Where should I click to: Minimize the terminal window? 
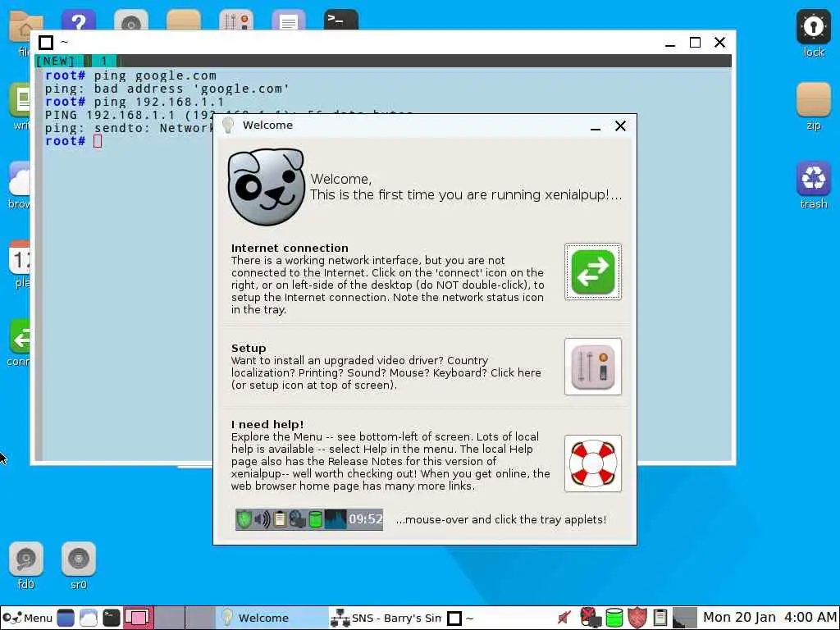click(669, 43)
